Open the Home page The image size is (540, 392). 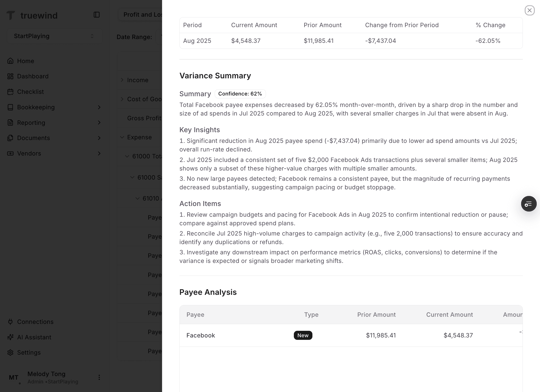(25, 61)
